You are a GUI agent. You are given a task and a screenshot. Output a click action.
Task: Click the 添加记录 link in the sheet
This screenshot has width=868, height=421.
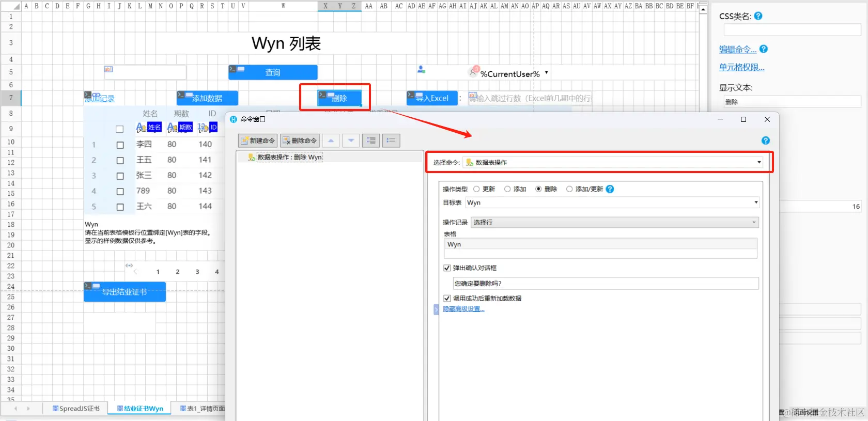100,98
